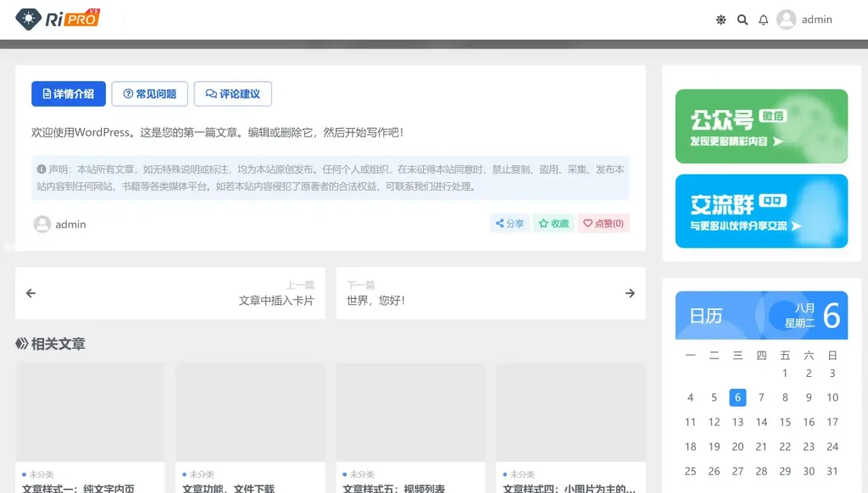Click the green 公众号 WeChat banner

coord(760,125)
